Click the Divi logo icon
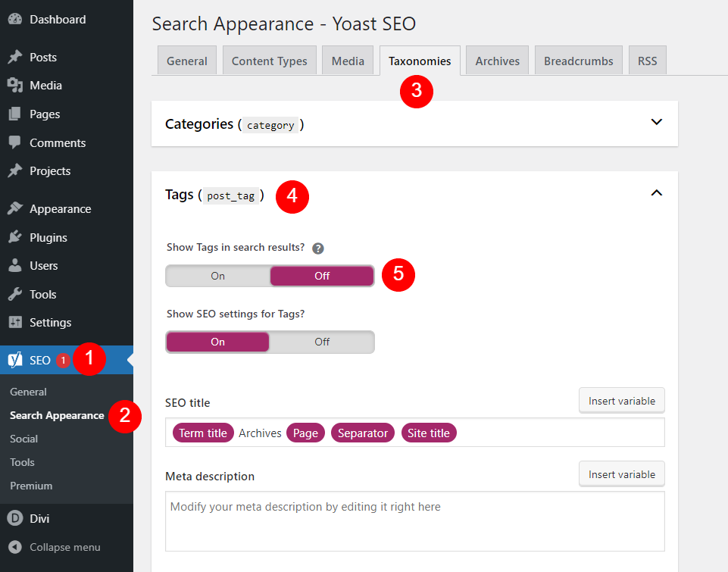Viewport: 728px width, 572px height. click(x=15, y=518)
